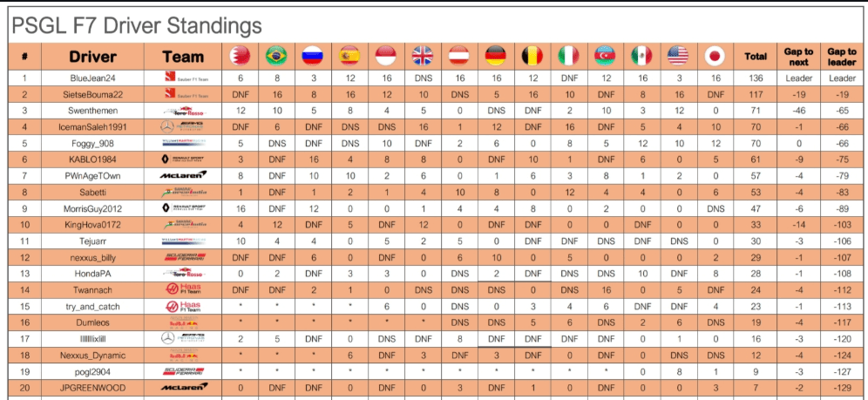Click the McLaren logo in PWnAgeTOwn's row

click(183, 175)
